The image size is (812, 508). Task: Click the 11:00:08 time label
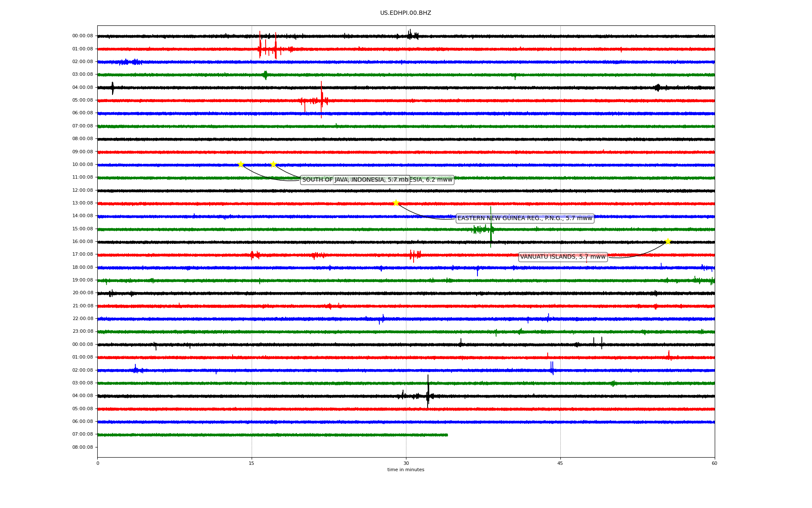click(x=82, y=177)
